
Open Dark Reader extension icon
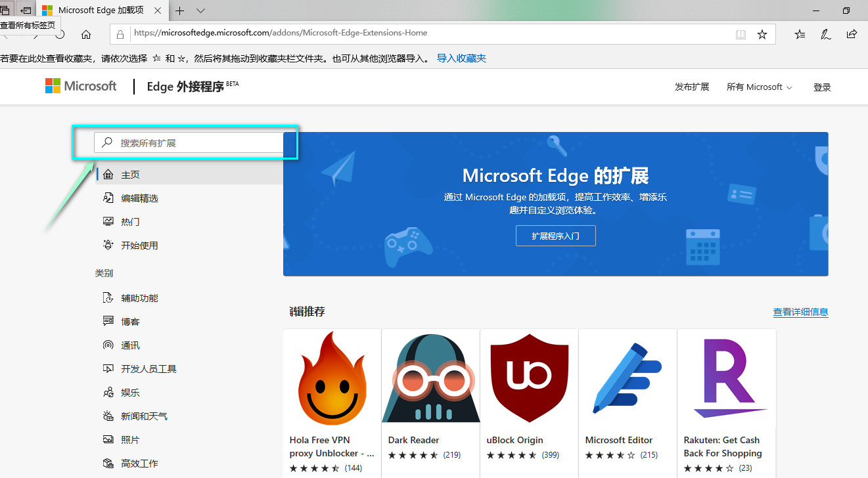pos(431,379)
